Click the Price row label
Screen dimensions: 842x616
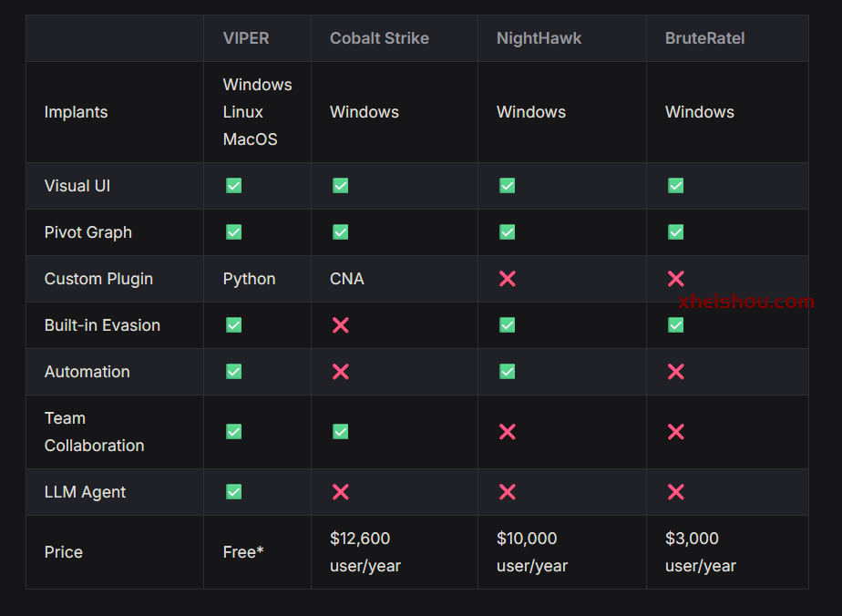pyautogui.click(x=64, y=552)
